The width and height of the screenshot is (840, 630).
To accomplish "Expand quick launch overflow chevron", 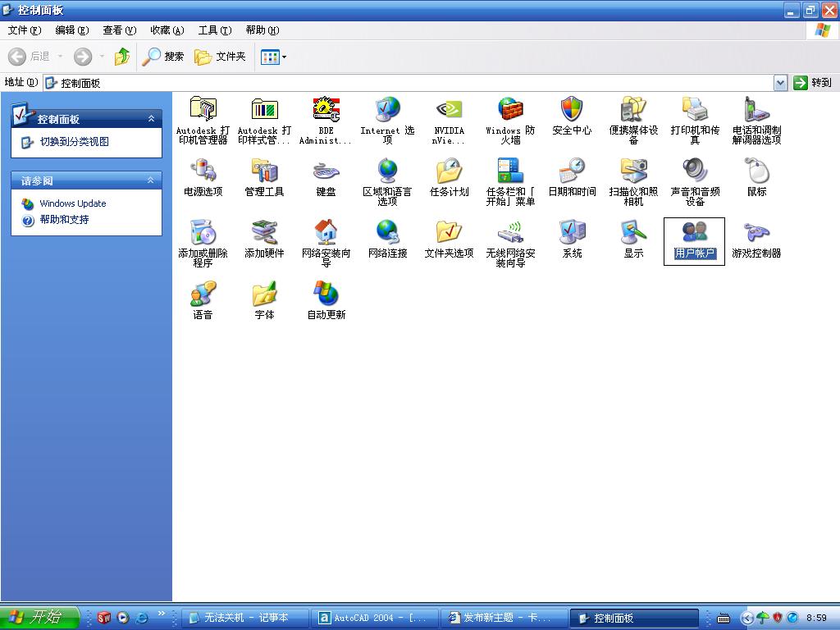I will point(162,613).
